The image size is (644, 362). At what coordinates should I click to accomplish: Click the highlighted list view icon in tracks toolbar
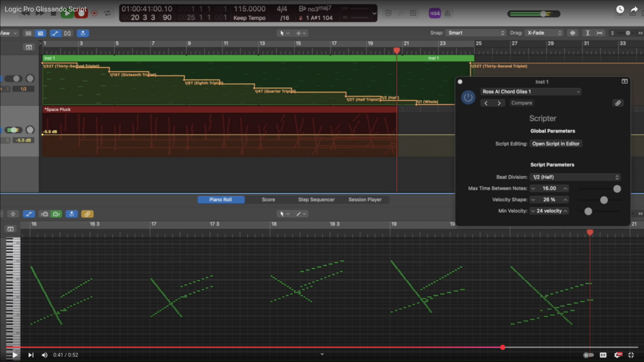40,33
